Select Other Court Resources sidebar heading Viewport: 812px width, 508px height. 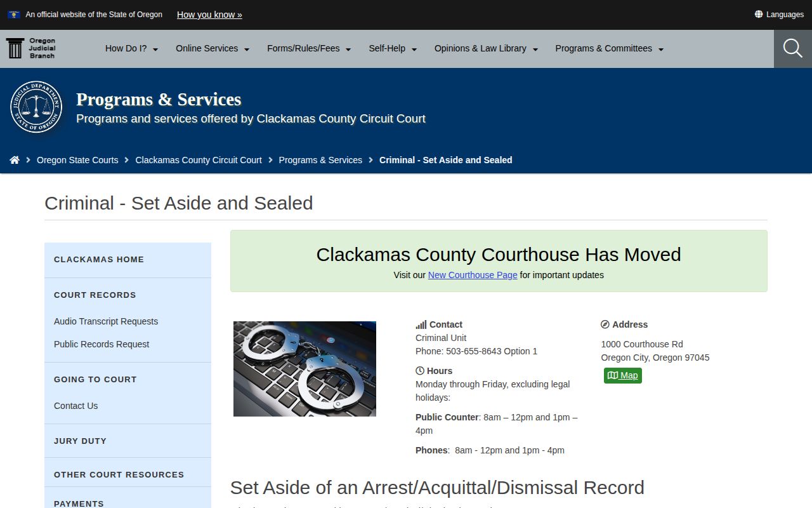pyautogui.click(x=119, y=474)
